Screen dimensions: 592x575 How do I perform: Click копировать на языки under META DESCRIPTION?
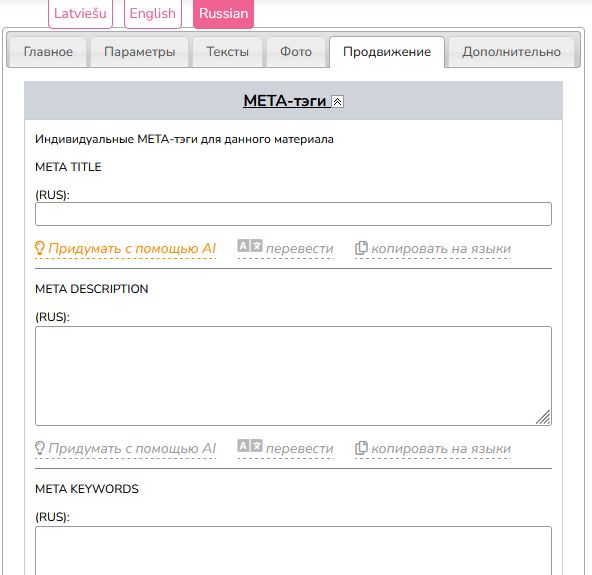[441, 449]
